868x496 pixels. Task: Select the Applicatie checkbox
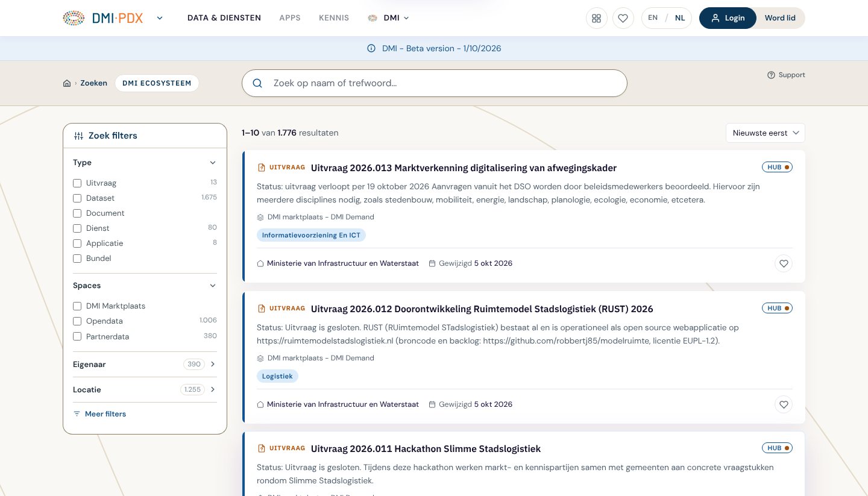point(77,243)
